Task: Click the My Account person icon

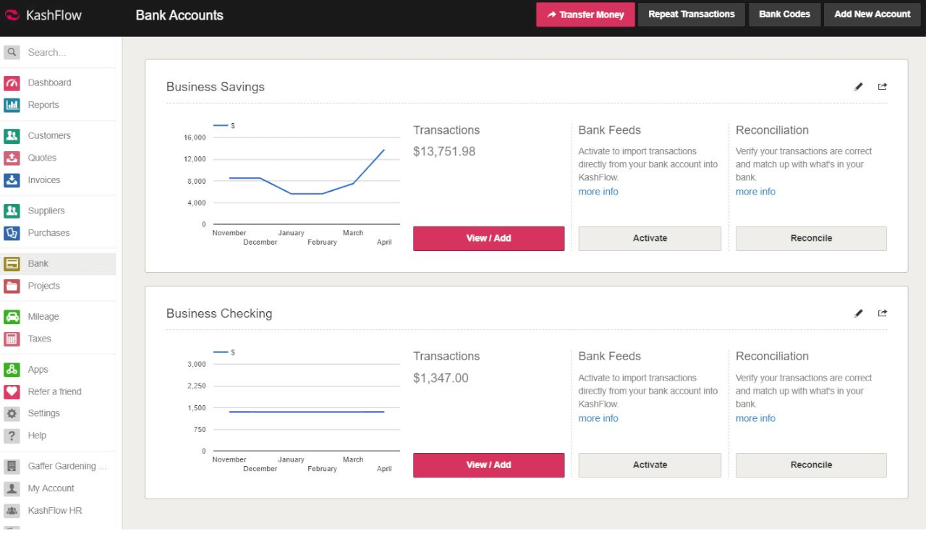Action: tap(12, 488)
